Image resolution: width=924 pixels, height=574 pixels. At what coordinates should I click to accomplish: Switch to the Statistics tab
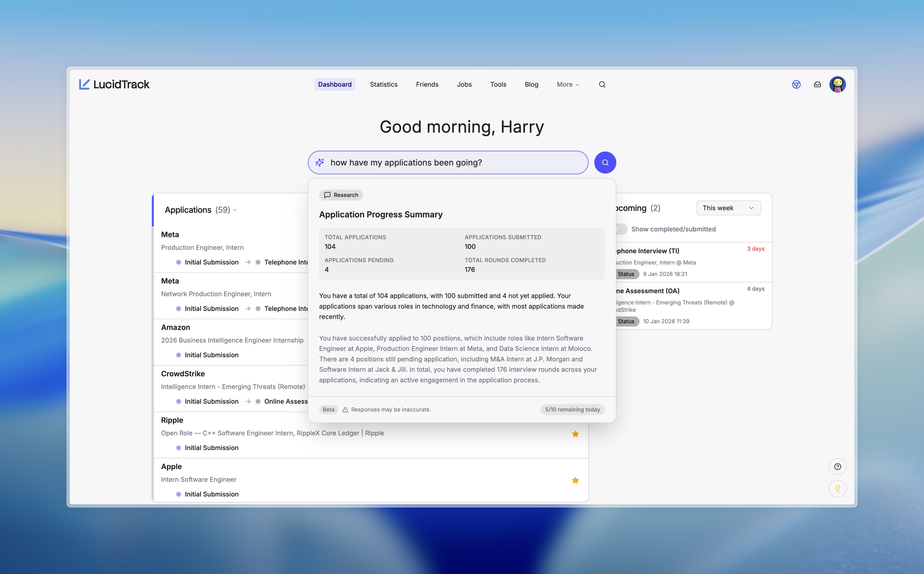point(384,84)
